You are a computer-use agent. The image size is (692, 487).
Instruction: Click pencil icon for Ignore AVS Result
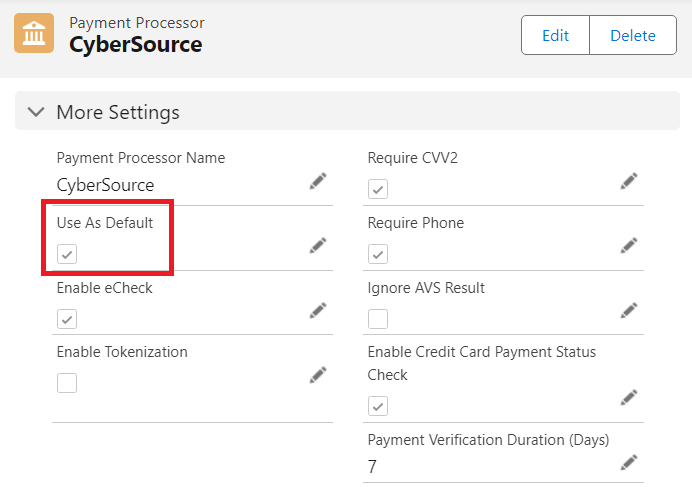click(629, 310)
